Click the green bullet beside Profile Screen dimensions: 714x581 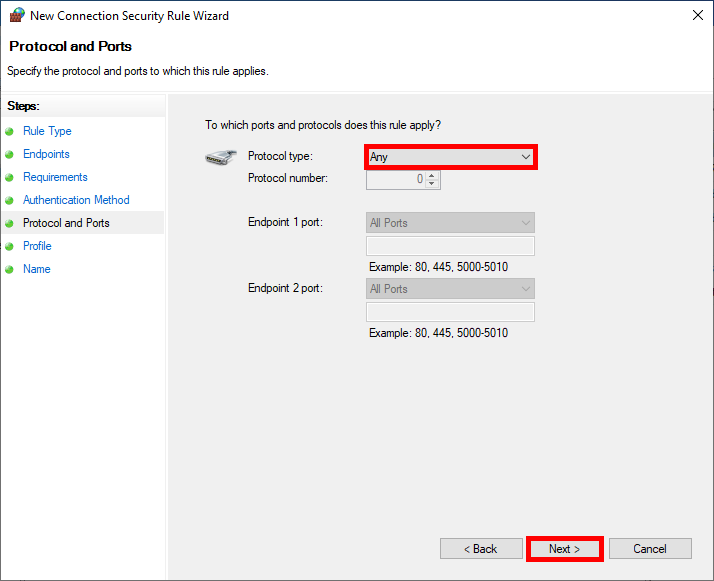(9, 246)
